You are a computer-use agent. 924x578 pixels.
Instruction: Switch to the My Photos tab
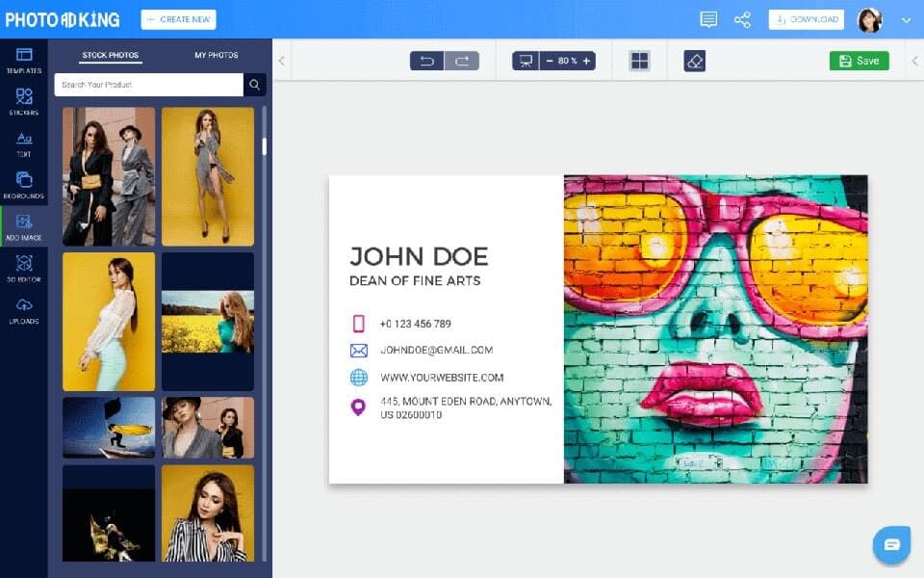coord(216,55)
